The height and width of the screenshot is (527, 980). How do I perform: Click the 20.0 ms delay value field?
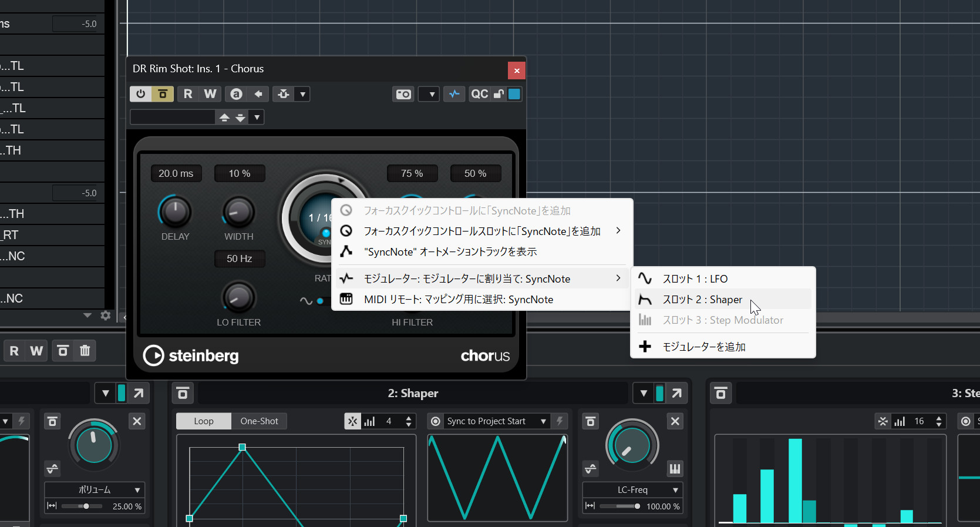(x=176, y=173)
